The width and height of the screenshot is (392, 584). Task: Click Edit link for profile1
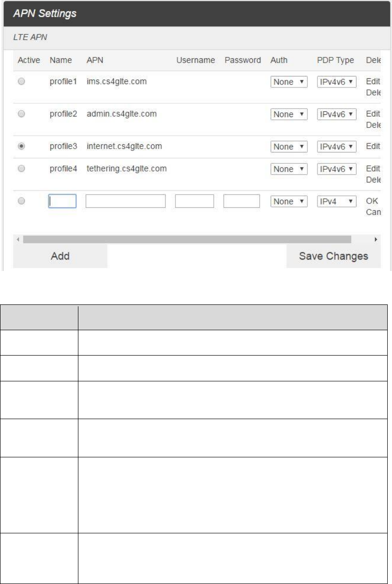click(373, 82)
